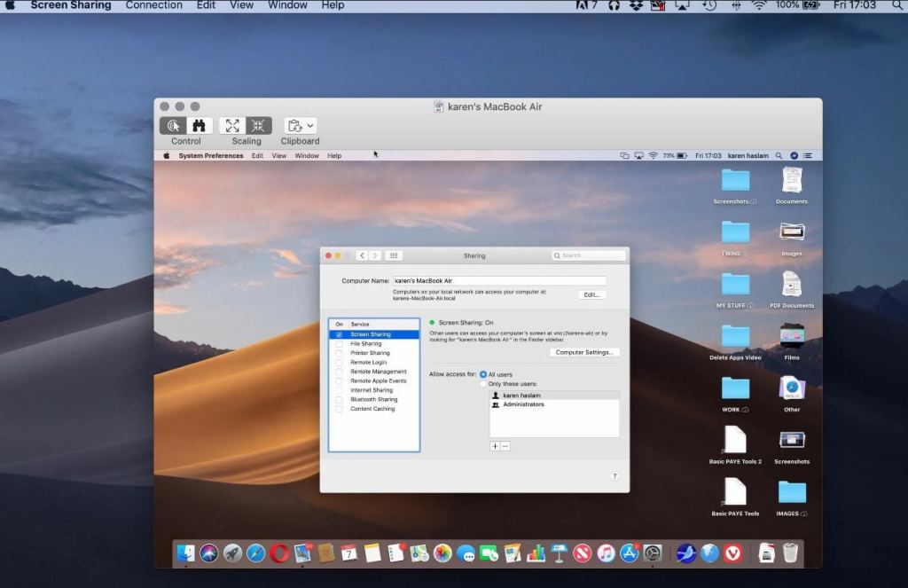908x588 pixels.
Task: Select the shrink-arrows scaling button
Action: pyautogui.click(x=258, y=126)
